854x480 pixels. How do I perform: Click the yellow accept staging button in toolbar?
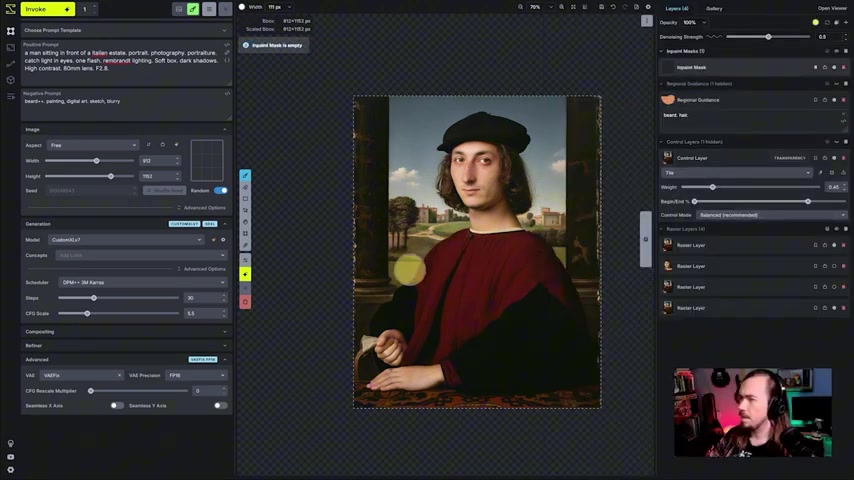pos(245,274)
